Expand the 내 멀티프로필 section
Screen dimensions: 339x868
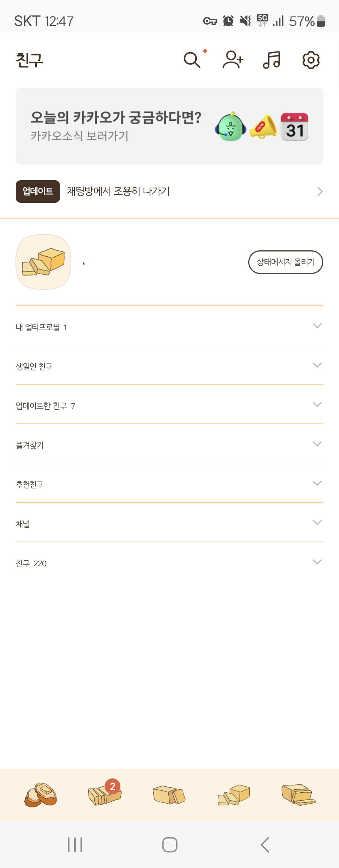(169, 326)
